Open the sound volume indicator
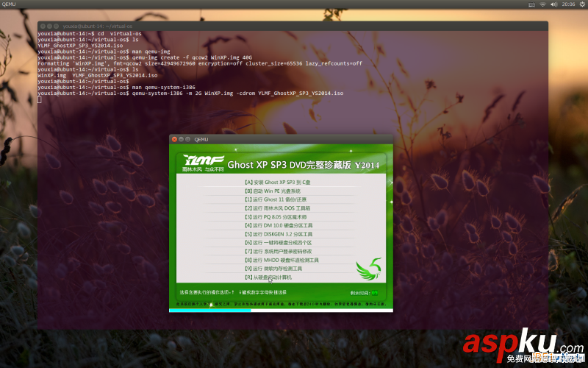The image size is (588, 368). click(554, 4)
